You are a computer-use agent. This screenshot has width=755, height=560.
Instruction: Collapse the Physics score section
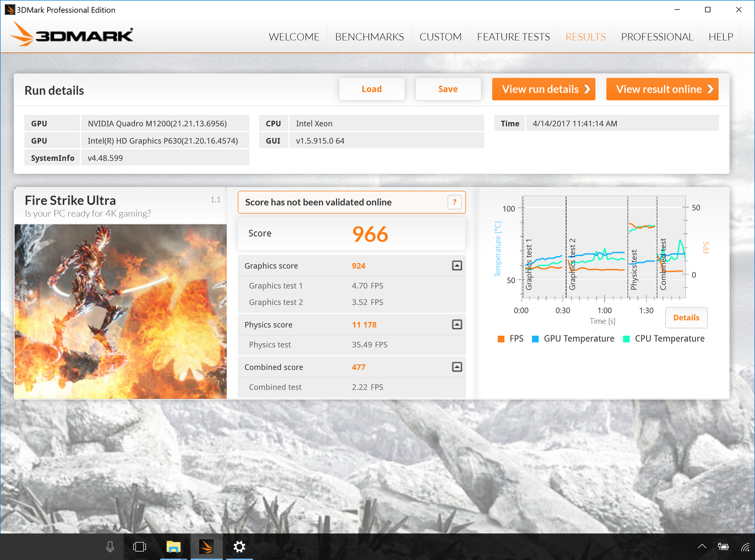(457, 324)
